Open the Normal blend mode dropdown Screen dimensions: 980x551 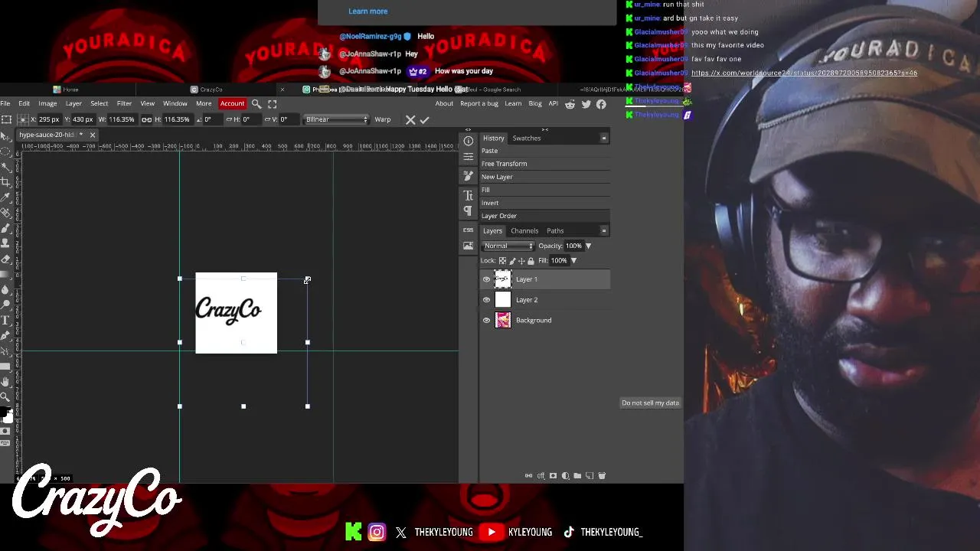pyautogui.click(x=508, y=246)
